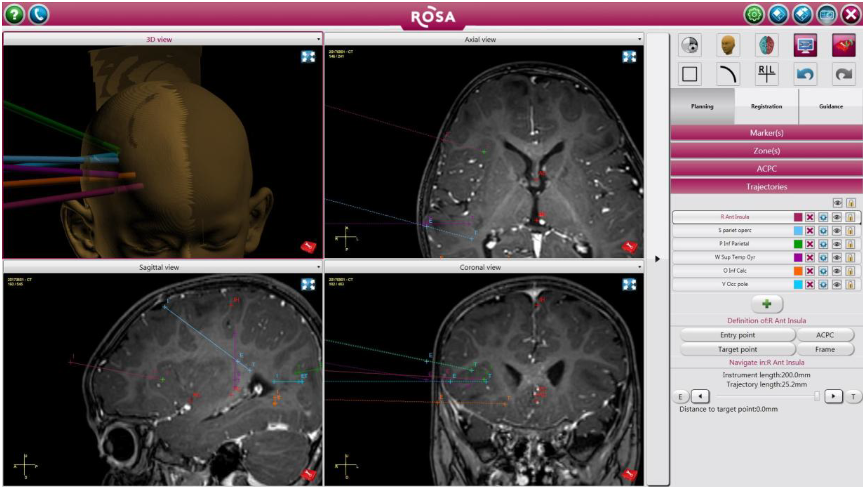Screen dimensions: 868x490
Task: Select the V Occ pole trajectory row
Action: tap(735, 284)
